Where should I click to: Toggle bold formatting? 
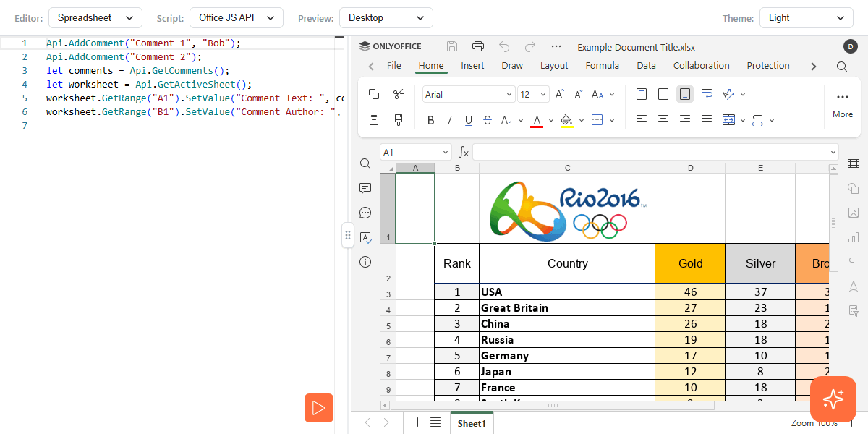click(431, 120)
